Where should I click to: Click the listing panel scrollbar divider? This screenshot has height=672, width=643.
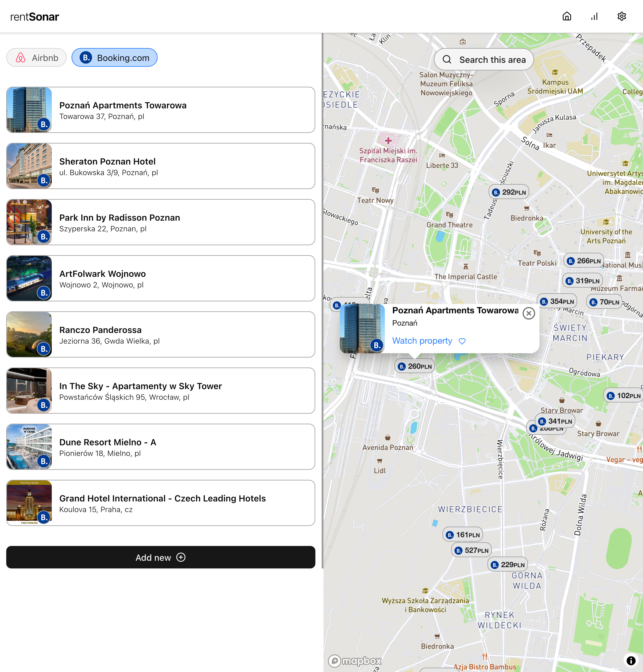coord(322,300)
